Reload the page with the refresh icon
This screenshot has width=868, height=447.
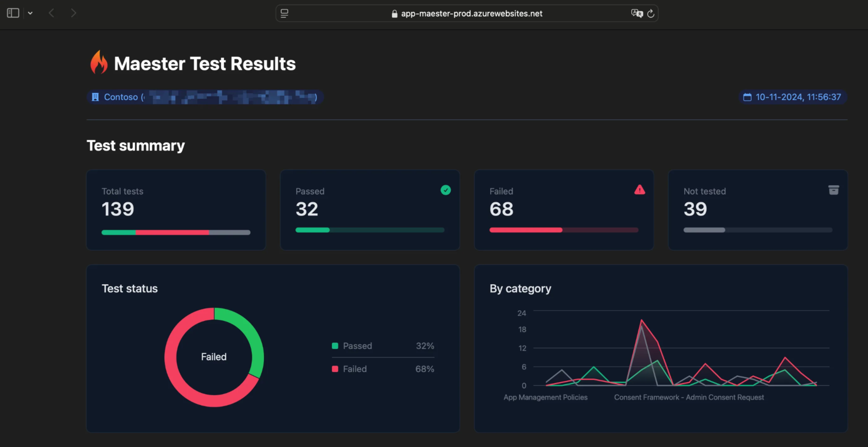(650, 13)
